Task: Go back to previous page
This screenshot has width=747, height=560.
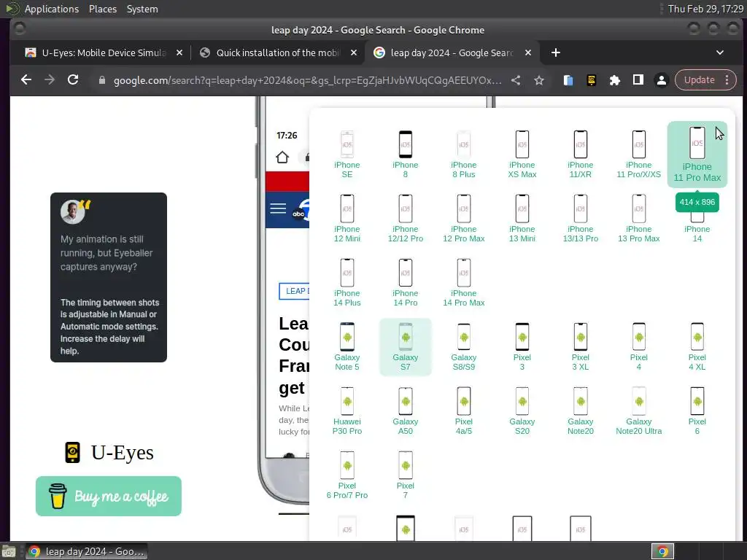Action: click(x=26, y=80)
